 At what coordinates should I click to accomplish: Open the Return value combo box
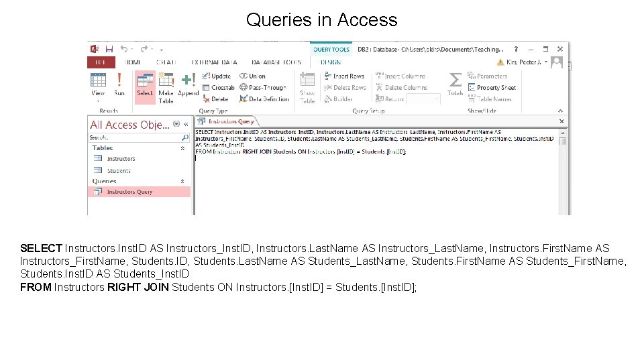click(423, 99)
